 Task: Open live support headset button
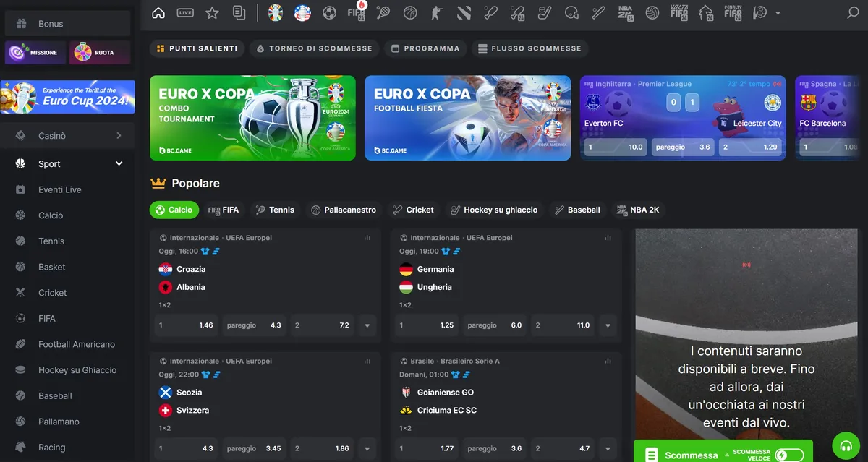point(846,446)
